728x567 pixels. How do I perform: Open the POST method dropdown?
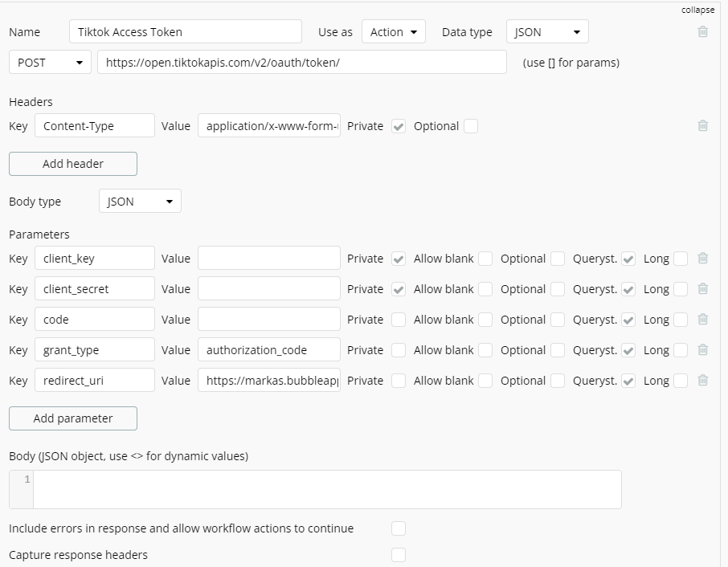point(50,63)
